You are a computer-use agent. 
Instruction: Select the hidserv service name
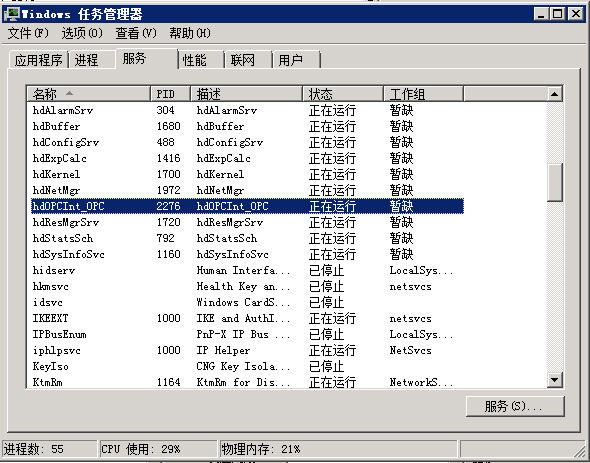pos(54,270)
